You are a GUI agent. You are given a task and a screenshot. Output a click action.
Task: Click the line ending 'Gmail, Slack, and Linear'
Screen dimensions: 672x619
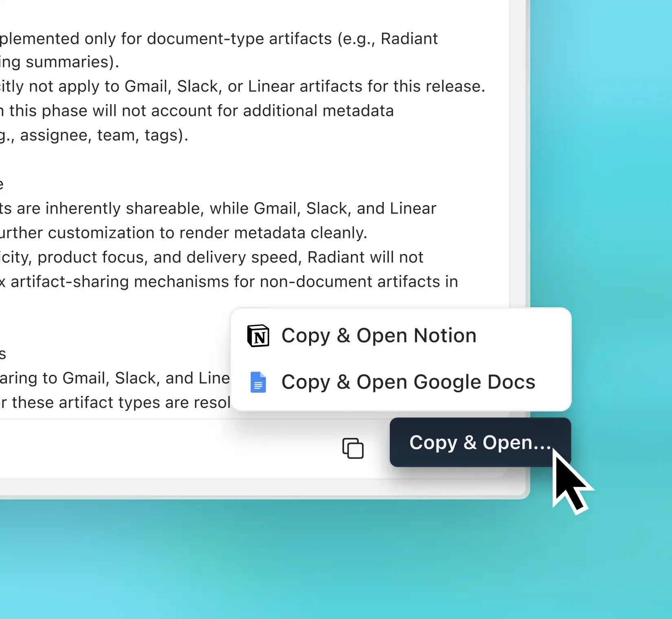coord(218,208)
